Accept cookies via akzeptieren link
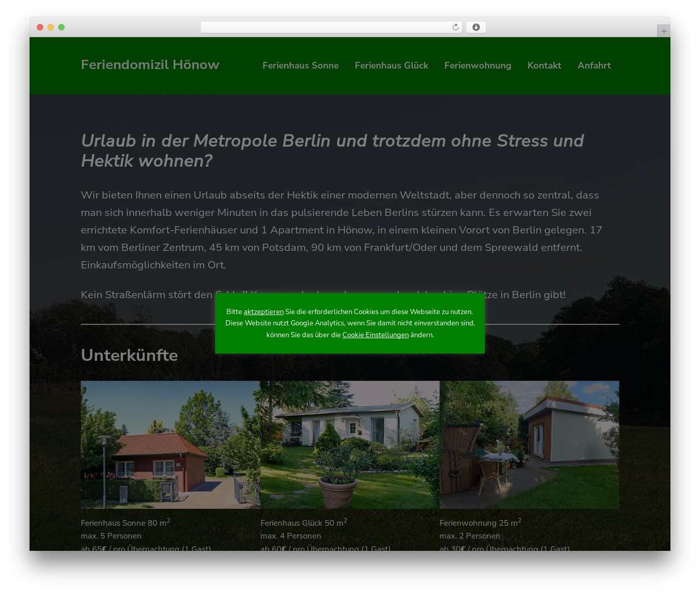The height and width of the screenshot is (593, 700). [264, 312]
